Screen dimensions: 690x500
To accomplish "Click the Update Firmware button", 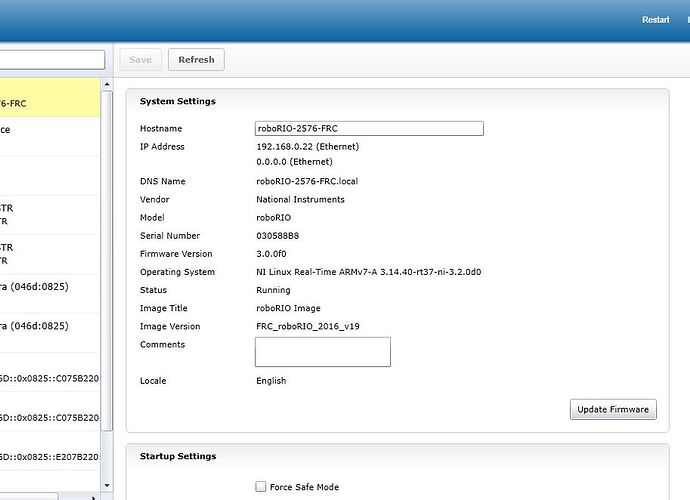I will tap(613, 409).
